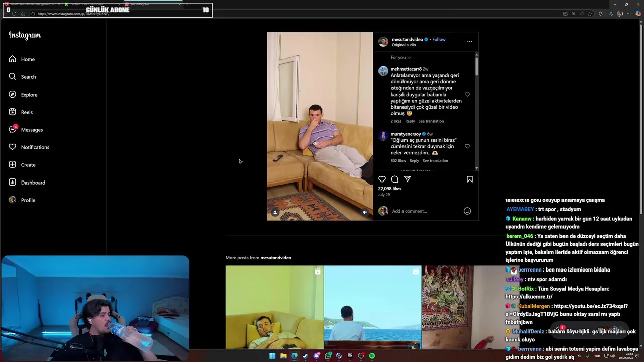Reply to muratyenersoy's comment
This screenshot has height=362, width=644.
tap(414, 161)
